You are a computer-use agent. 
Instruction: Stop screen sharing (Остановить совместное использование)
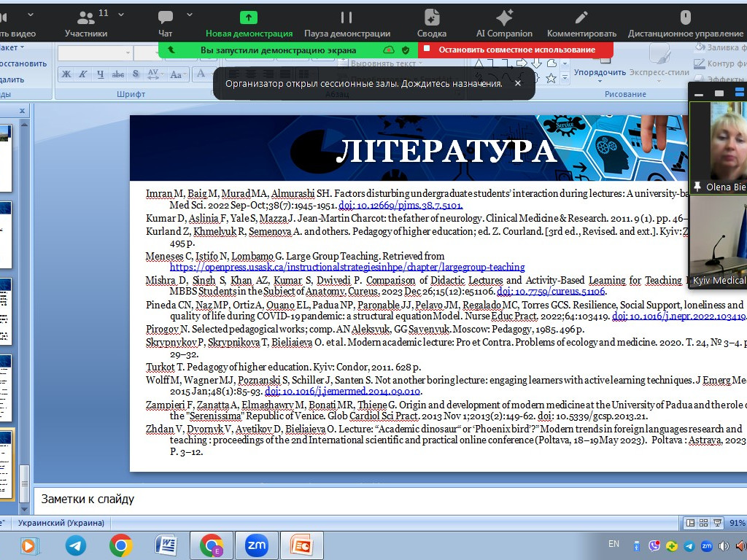tap(516, 50)
